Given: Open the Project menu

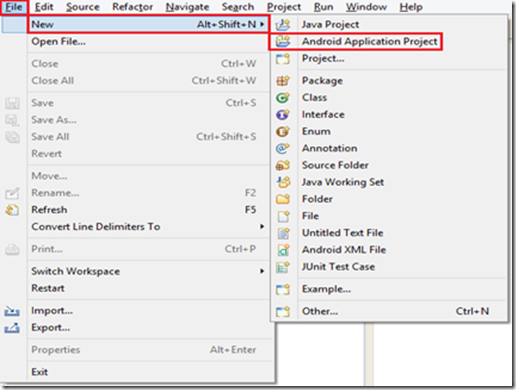Looking at the screenshot, I should pyautogui.click(x=284, y=7).
